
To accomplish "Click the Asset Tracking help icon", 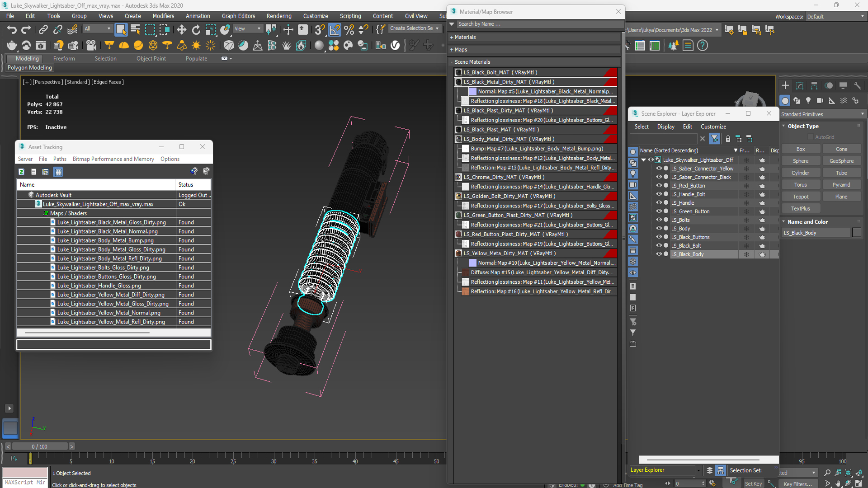I will 194,171.
